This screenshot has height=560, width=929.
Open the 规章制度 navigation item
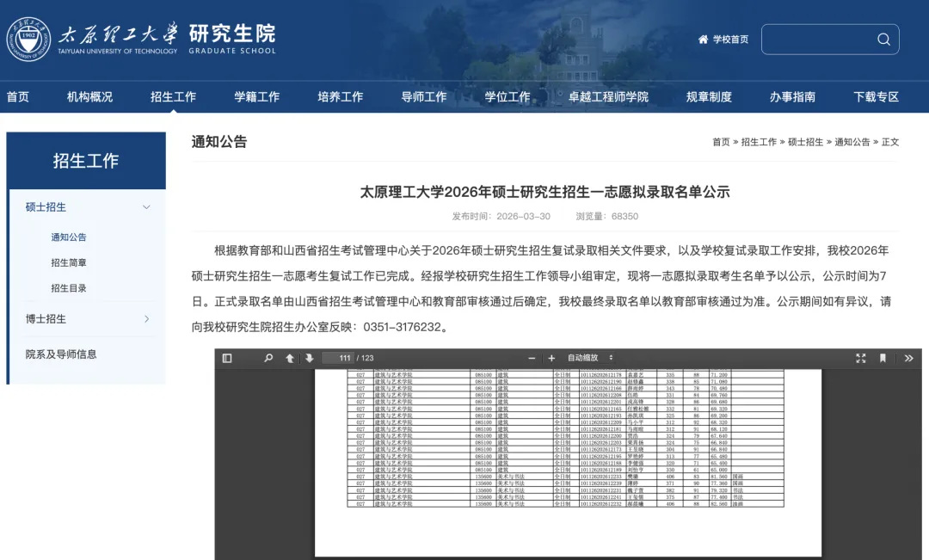click(x=709, y=96)
